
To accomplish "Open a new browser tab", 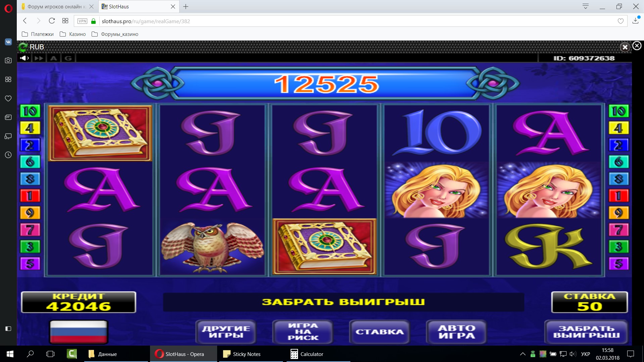I will pyautogui.click(x=186, y=6).
